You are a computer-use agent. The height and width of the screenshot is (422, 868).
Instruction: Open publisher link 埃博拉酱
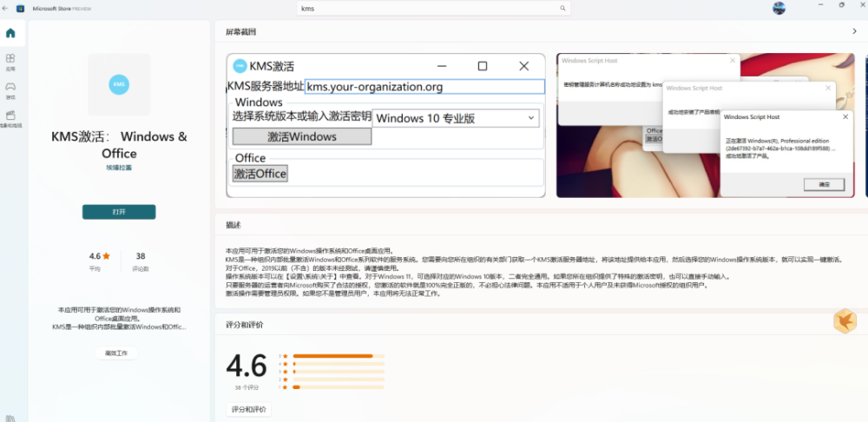pyautogui.click(x=119, y=168)
